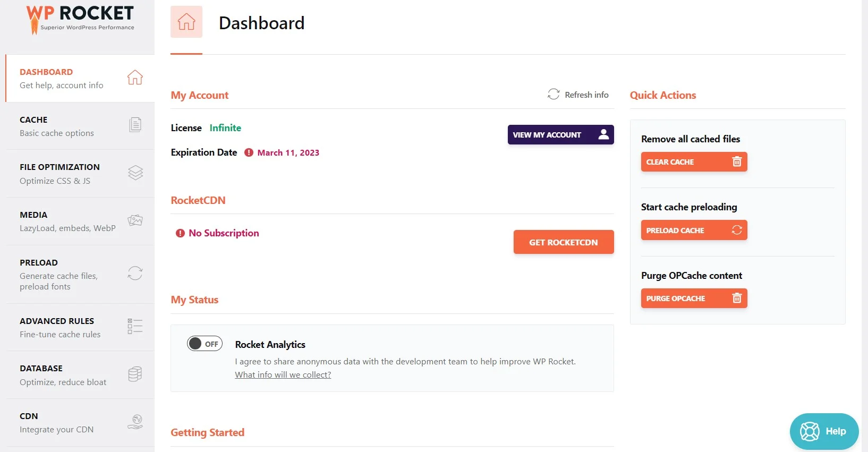The width and height of the screenshot is (868, 452).
Task: Click 'Start cache preloading' text
Action: (689, 207)
